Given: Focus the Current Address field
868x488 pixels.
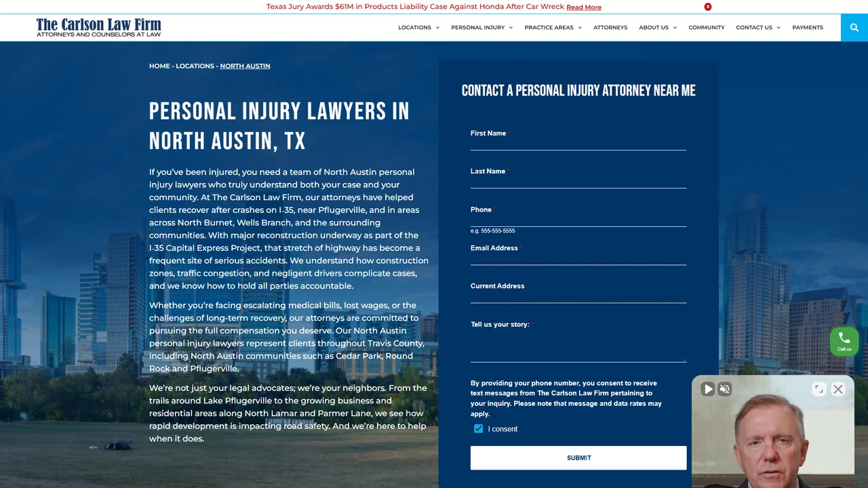Looking at the screenshot, I should (578, 297).
